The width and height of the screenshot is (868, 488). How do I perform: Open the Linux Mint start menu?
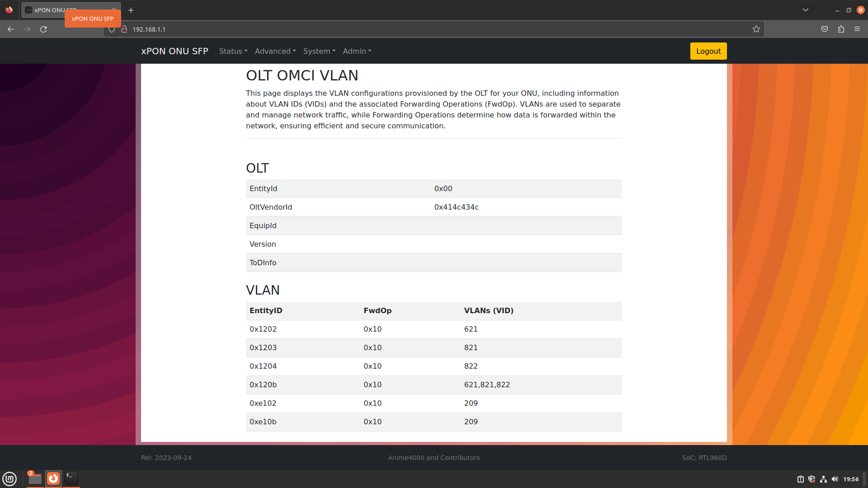coord(9,479)
